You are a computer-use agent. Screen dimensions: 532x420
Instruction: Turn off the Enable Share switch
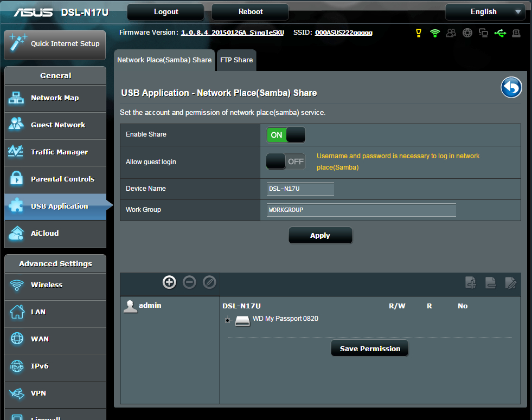tap(286, 134)
